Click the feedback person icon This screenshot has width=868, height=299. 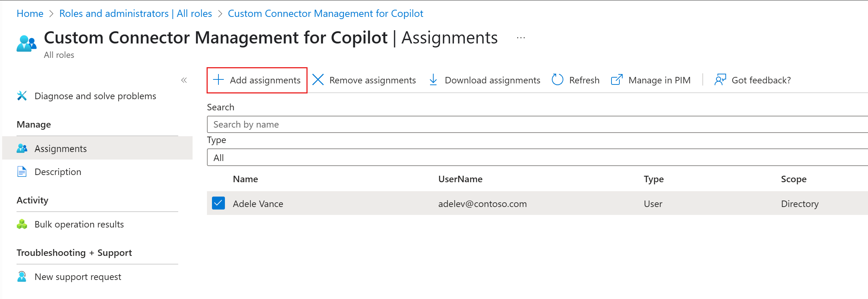[720, 80]
